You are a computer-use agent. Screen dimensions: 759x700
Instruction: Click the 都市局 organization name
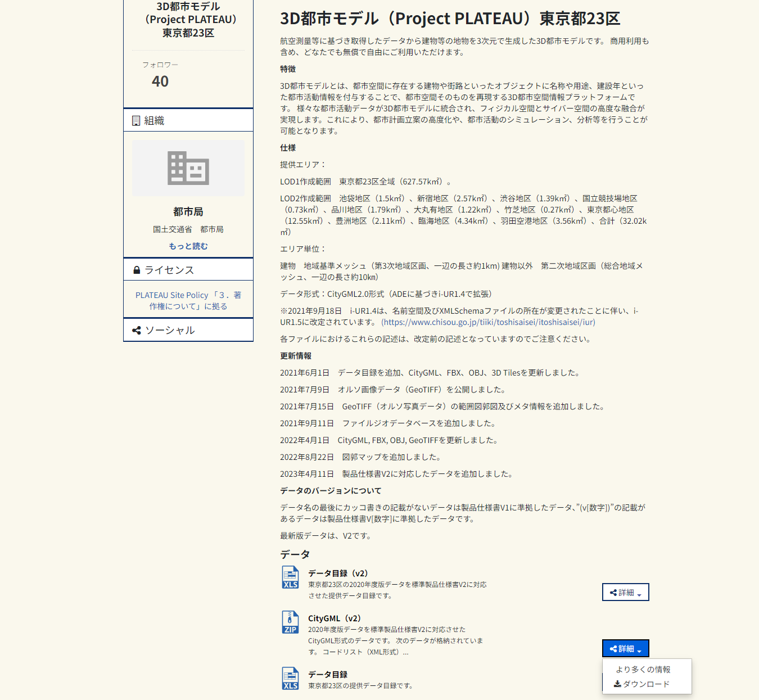click(188, 211)
